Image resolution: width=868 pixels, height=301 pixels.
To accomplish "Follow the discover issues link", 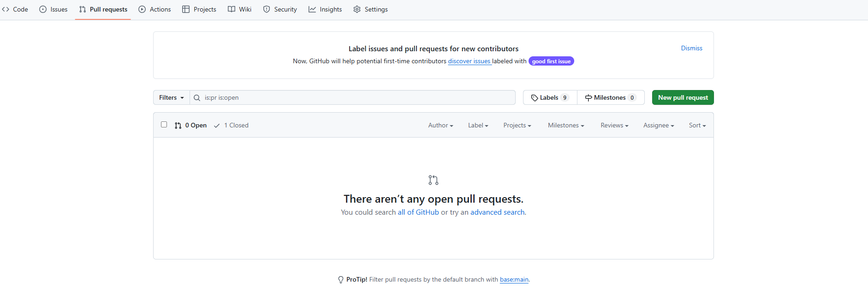I will pyautogui.click(x=470, y=61).
